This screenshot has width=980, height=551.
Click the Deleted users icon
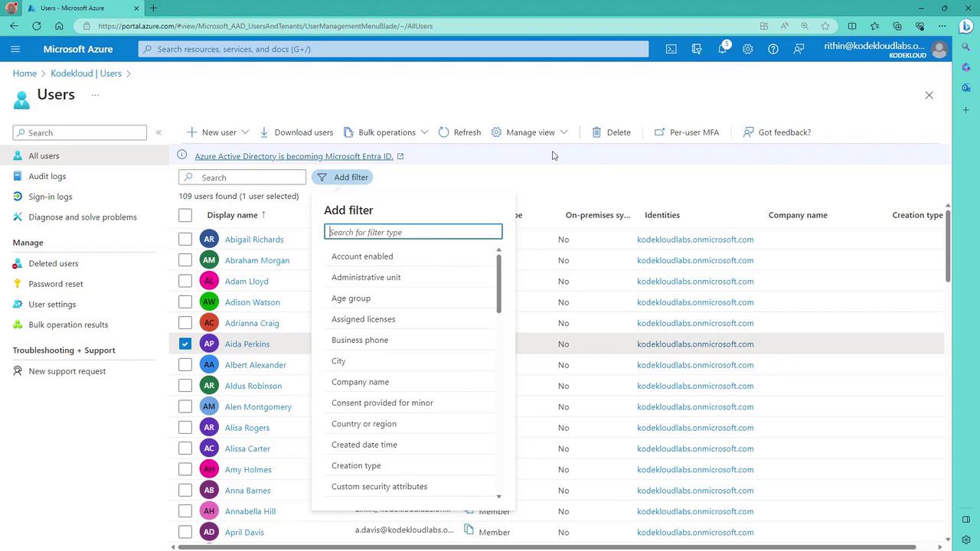pyautogui.click(x=18, y=263)
